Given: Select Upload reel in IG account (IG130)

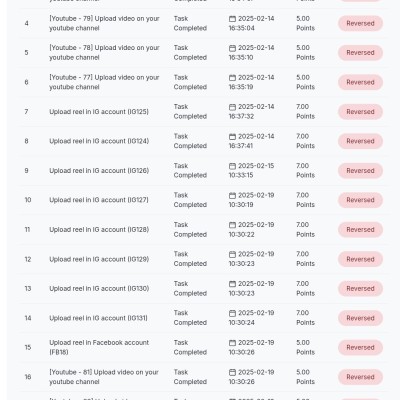Looking at the screenshot, I should [x=99, y=289].
